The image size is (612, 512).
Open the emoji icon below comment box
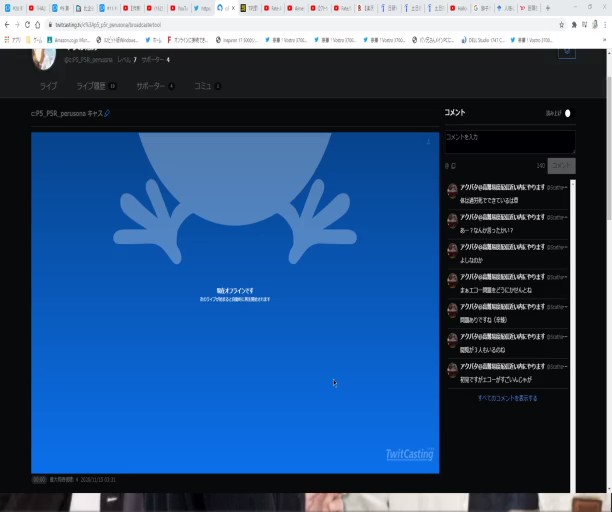447,166
